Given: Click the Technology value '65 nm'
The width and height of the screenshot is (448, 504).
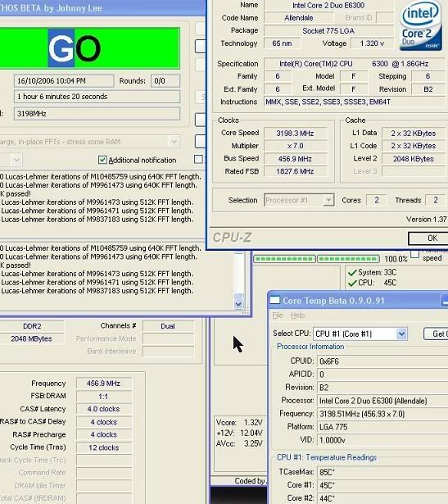Looking at the screenshot, I should [x=282, y=43].
